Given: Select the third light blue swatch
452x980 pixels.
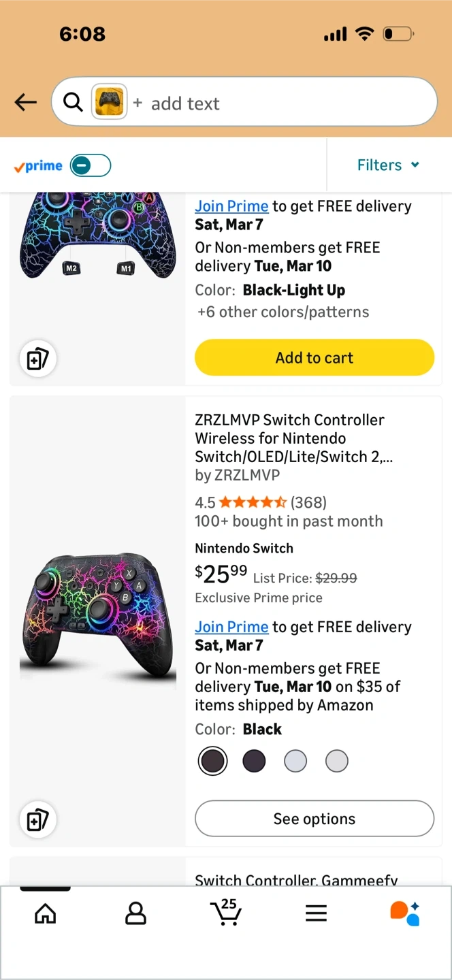Looking at the screenshot, I should pos(295,761).
